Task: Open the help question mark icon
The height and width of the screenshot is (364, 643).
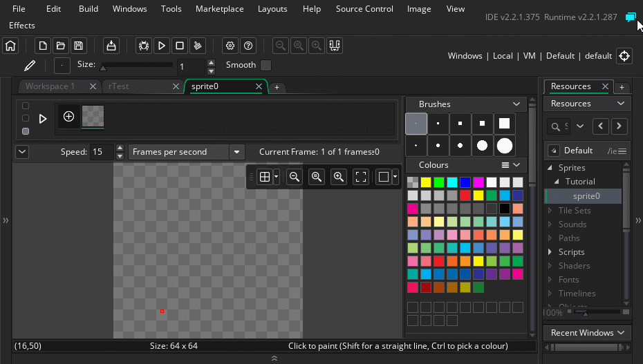Action: 248,46
